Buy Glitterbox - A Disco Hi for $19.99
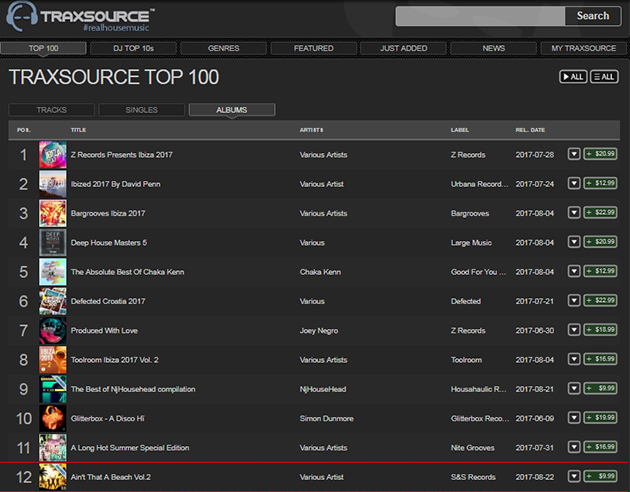Viewport: 630px width, 492px height. click(600, 418)
